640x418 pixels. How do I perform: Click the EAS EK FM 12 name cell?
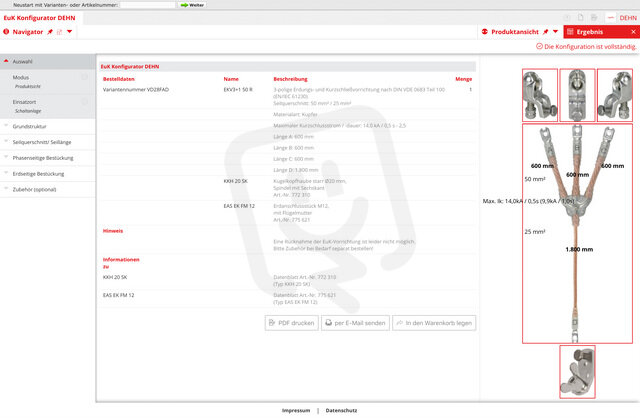click(239, 206)
